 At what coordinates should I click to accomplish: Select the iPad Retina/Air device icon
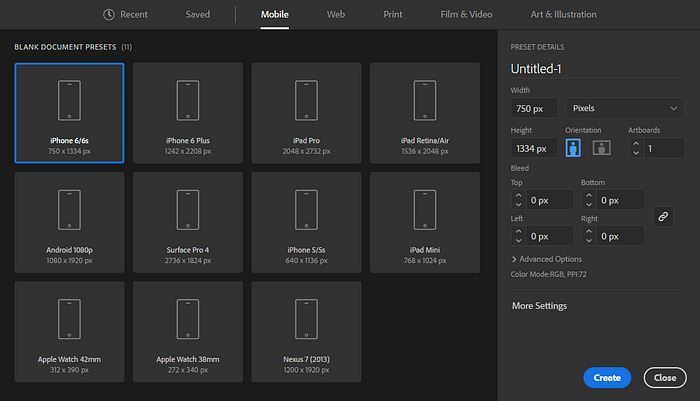pos(425,100)
